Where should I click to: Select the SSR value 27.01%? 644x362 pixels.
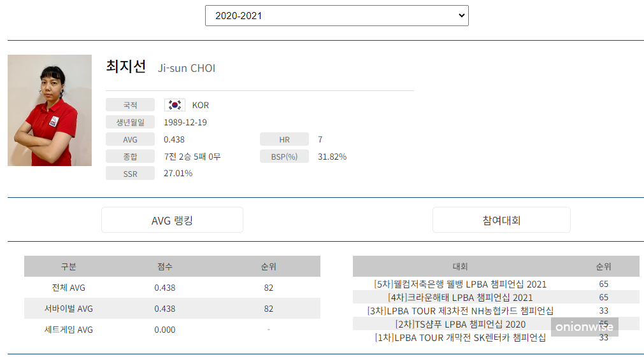(x=178, y=173)
